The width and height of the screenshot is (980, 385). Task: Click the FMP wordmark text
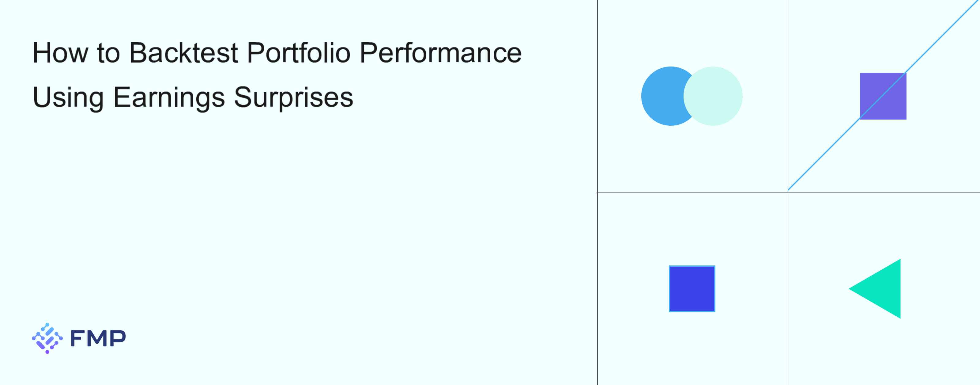[98, 338]
